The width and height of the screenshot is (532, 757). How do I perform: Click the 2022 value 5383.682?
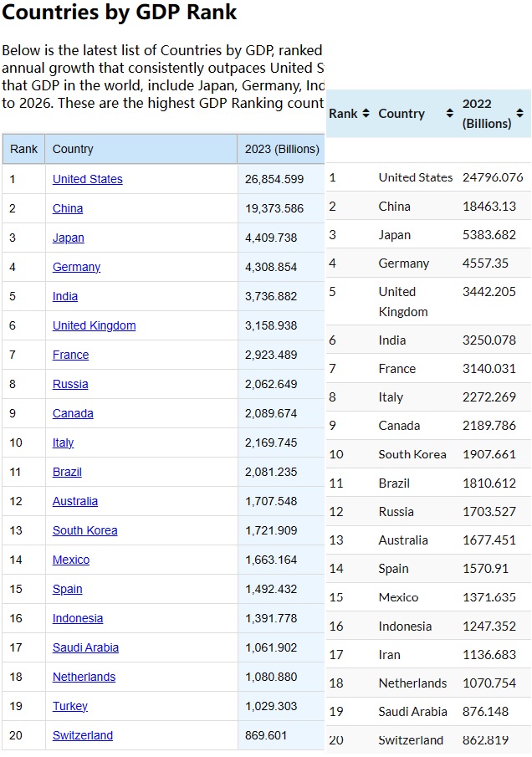pos(489,235)
